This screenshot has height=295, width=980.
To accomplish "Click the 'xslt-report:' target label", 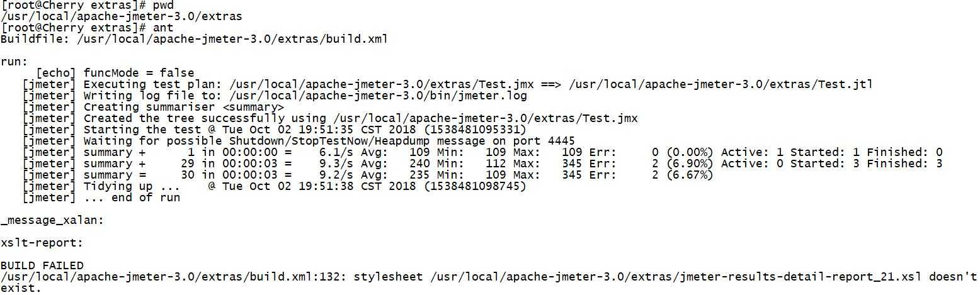I will (42, 243).
